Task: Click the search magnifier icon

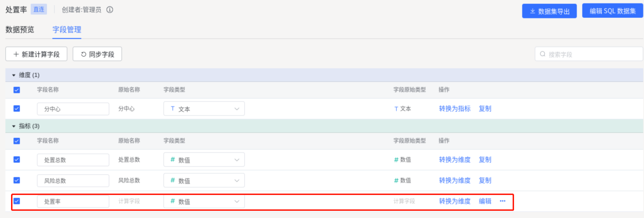Action: pyautogui.click(x=543, y=54)
